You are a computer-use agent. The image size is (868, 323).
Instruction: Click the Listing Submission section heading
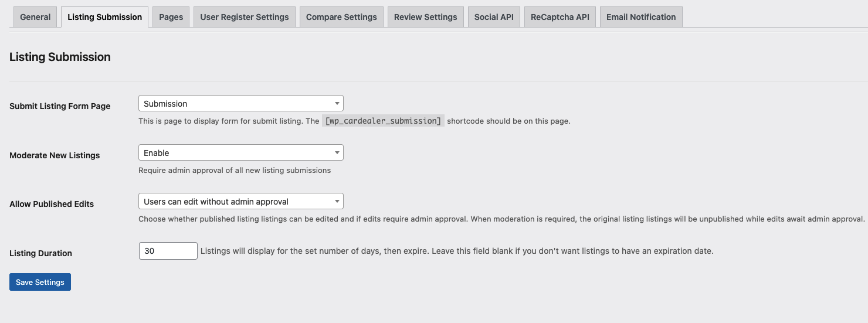coord(60,57)
